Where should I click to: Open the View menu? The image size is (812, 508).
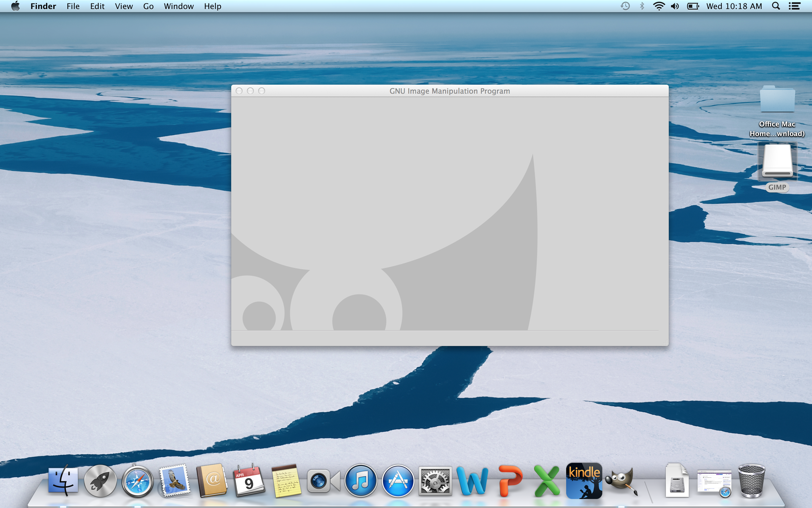(x=124, y=6)
